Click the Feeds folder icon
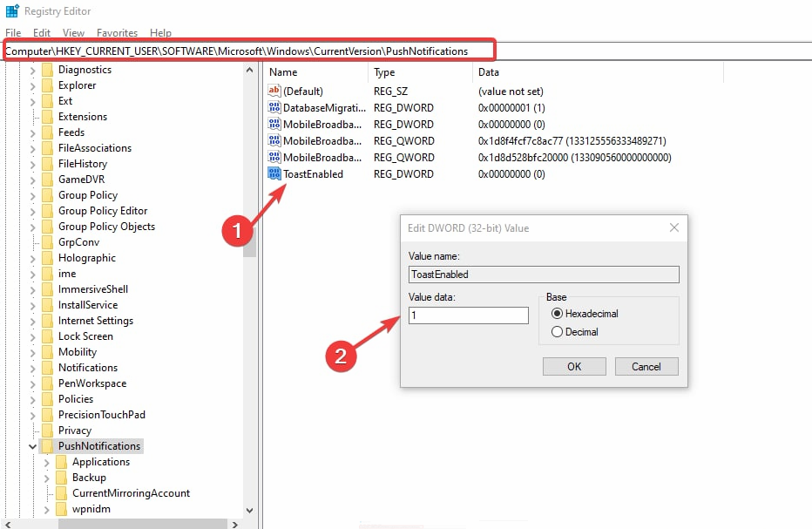This screenshot has width=812, height=529. click(47, 132)
